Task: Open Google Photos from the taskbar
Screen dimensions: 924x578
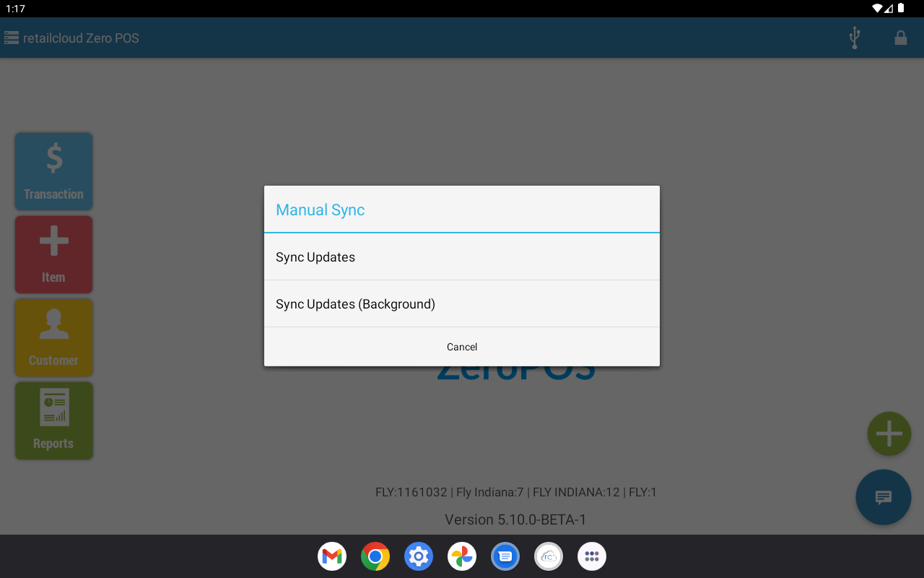Action: click(x=462, y=556)
